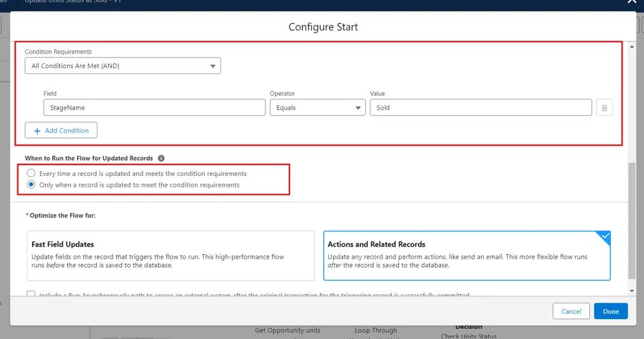The width and height of the screenshot is (644, 339).
Task: Select 'Only when a record is updated' option
Action: [31, 185]
